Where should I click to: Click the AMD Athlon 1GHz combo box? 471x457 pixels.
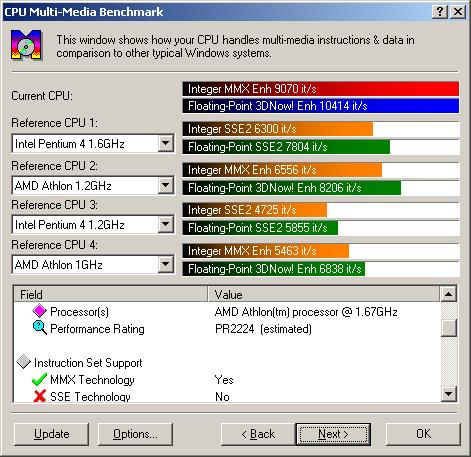tap(93, 265)
